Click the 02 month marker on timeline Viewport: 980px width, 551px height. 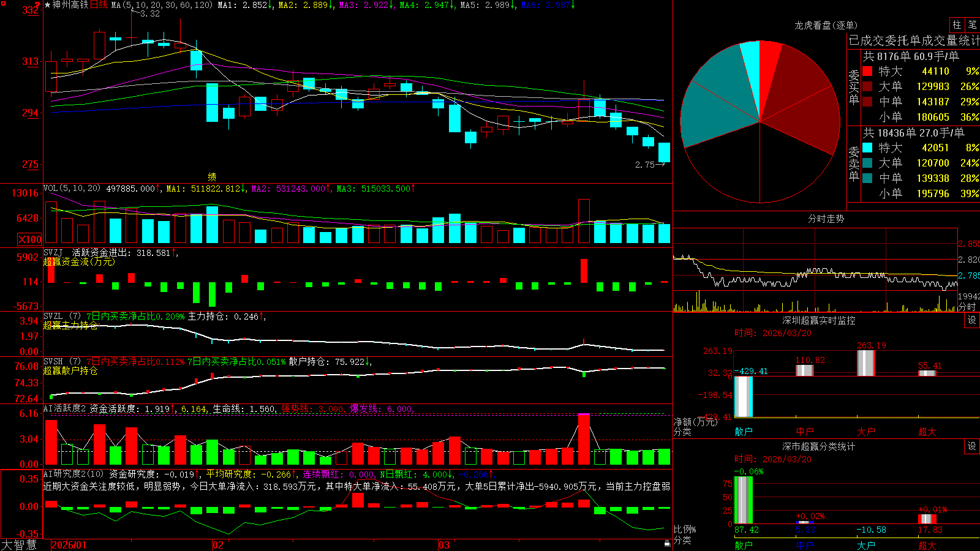[x=217, y=545]
